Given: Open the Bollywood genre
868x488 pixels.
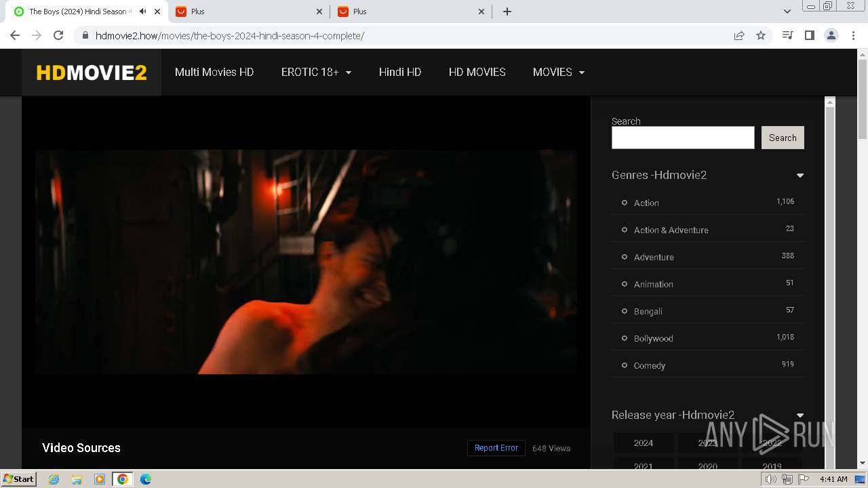Looking at the screenshot, I should [x=654, y=338].
